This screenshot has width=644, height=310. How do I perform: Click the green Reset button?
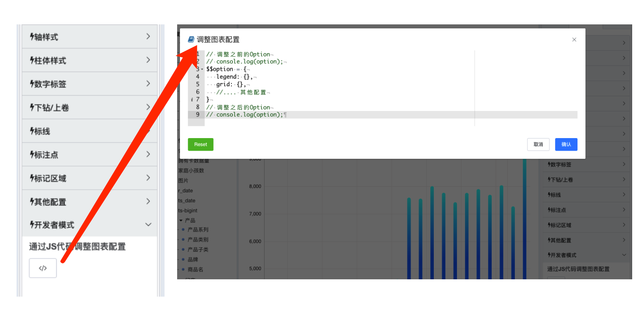(200, 144)
